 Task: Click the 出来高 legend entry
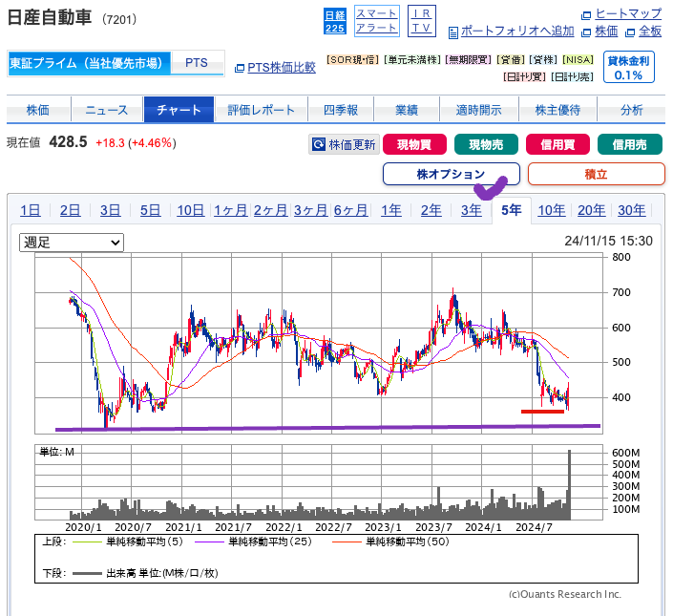pos(145,573)
